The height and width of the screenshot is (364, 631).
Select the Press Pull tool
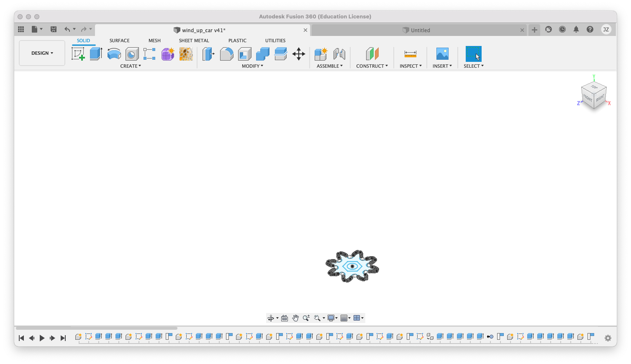click(208, 54)
